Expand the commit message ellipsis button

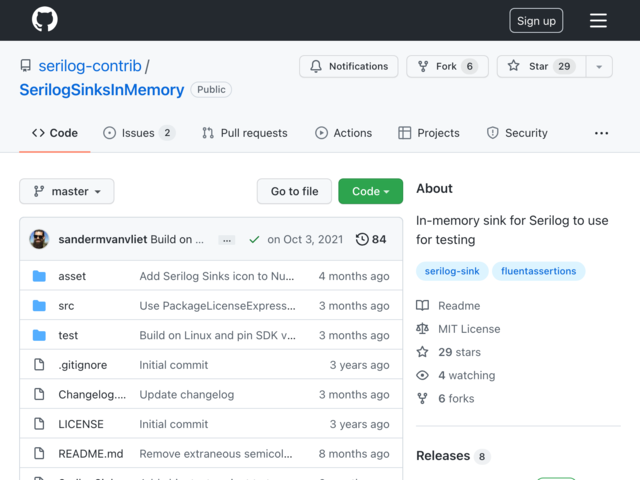pos(227,240)
